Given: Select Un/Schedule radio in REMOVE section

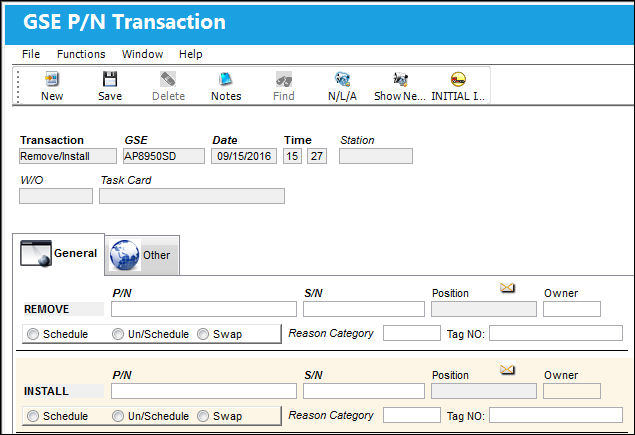Looking at the screenshot, I should [118, 334].
